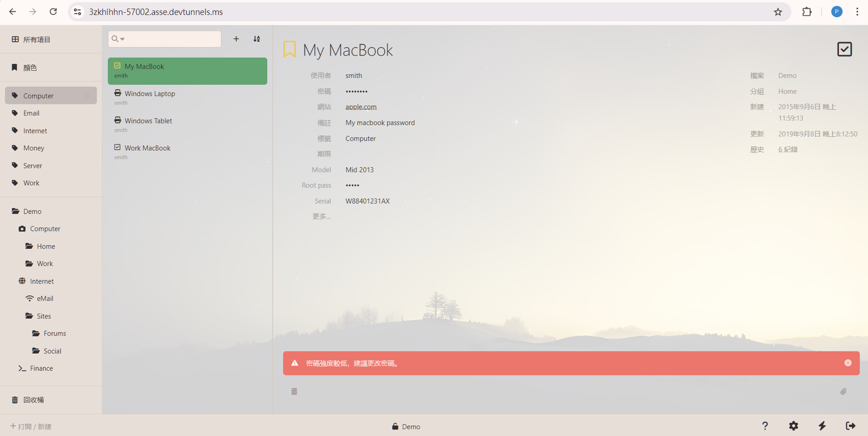
Task: View the 6 紀錄 history records
Action: click(x=788, y=149)
